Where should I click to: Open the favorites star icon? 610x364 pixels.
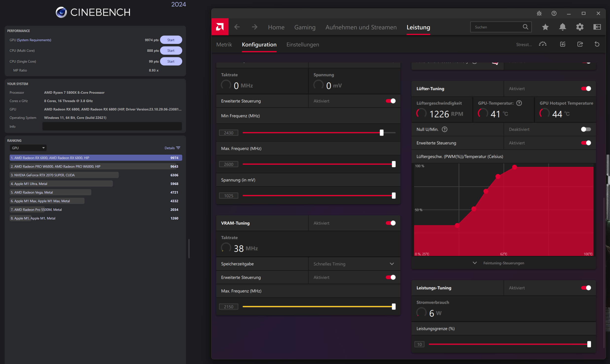pyautogui.click(x=545, y=27)
